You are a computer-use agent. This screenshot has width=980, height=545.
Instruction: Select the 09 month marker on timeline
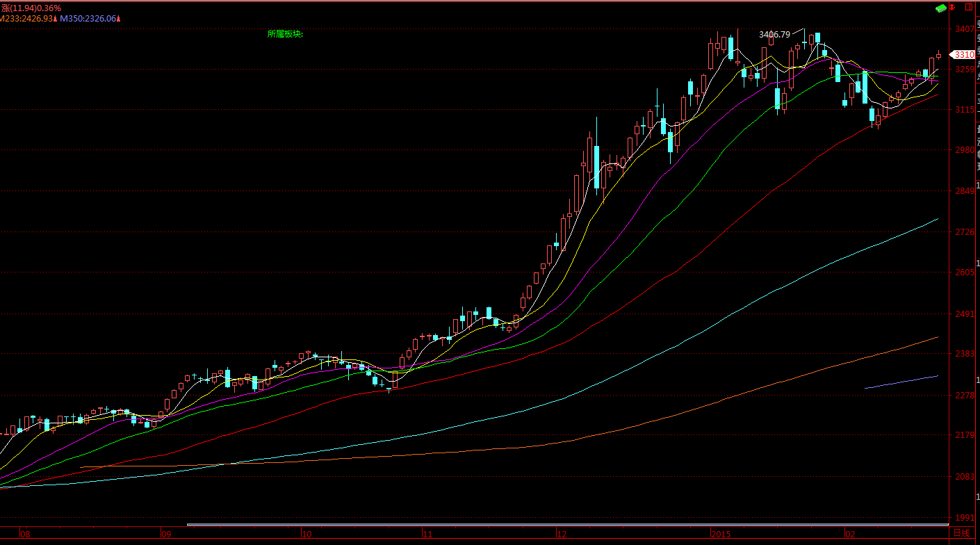[165, 534]
